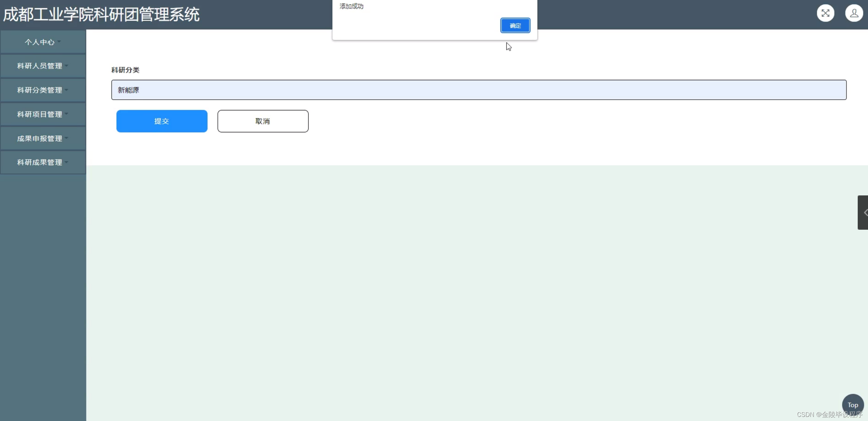This screenshot has height=421, width=868.
Task: Expand the arrow beside 科研人员管理
Action: pos(67,65)
